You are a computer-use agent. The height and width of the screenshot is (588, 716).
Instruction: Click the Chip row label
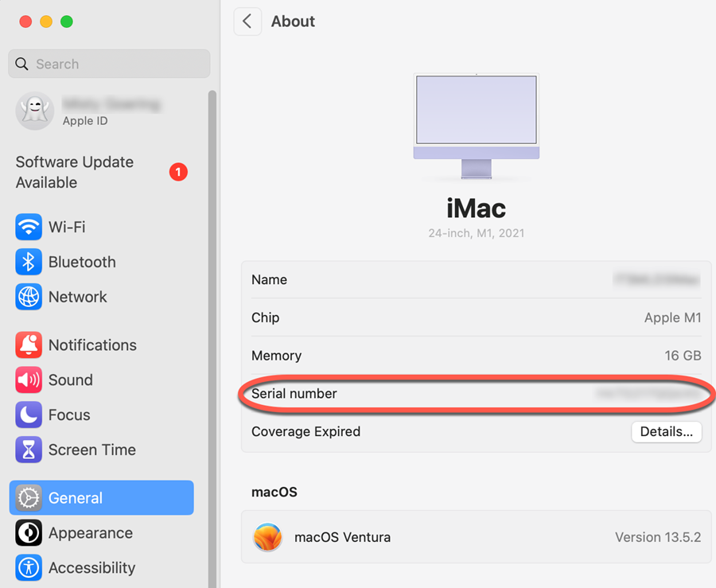[x=265, y=317]
